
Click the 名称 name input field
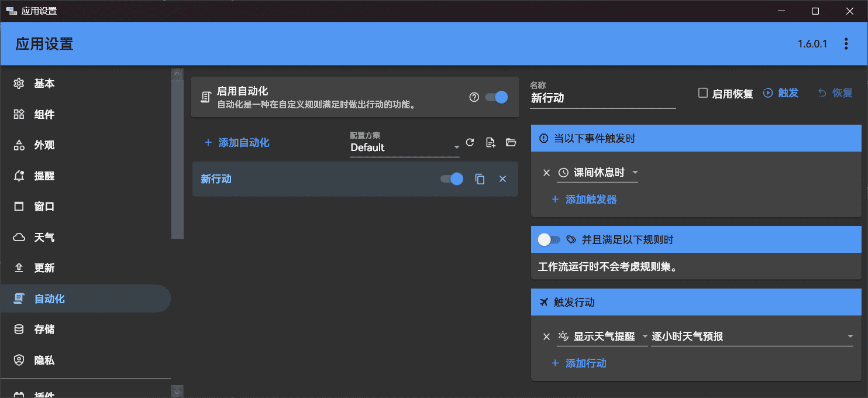pos(603,98)
